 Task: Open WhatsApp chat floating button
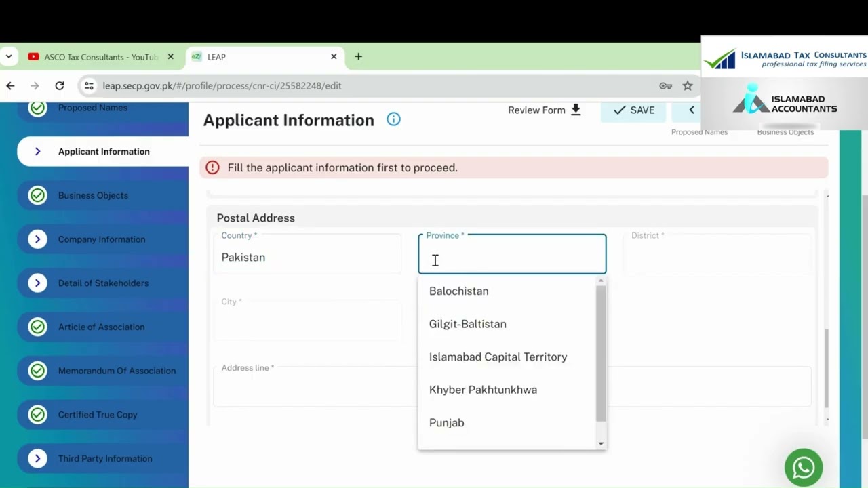pyautogui.click(x=804, y=467)
